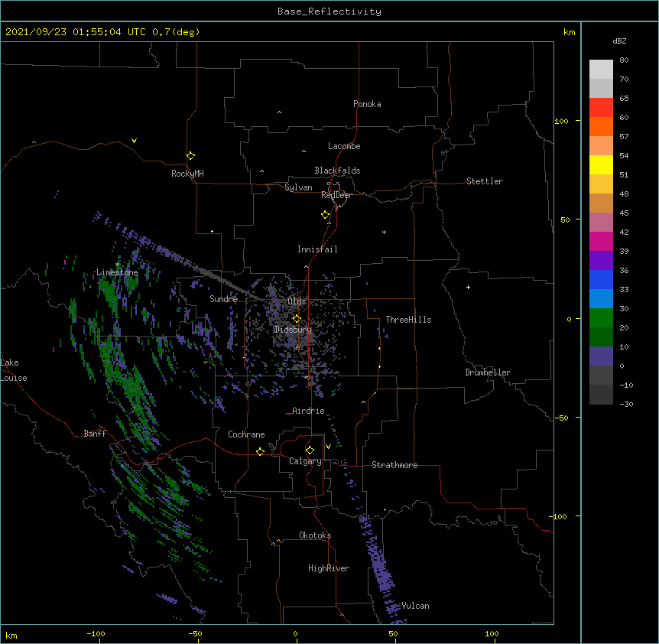This screenshot has width=659, height=644.
Task: Pick the light blue 30-33 dBZ swatch
Action: (x=601, y=299)
